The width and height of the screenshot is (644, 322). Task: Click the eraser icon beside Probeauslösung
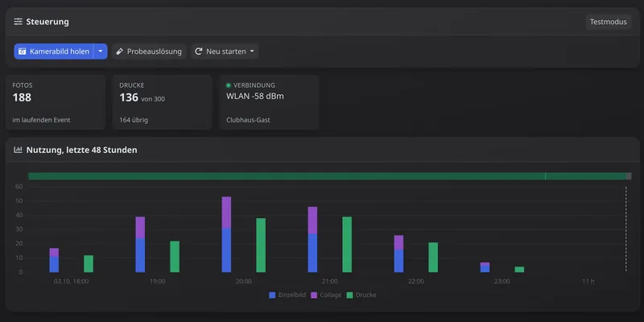[x=119, y=52]
